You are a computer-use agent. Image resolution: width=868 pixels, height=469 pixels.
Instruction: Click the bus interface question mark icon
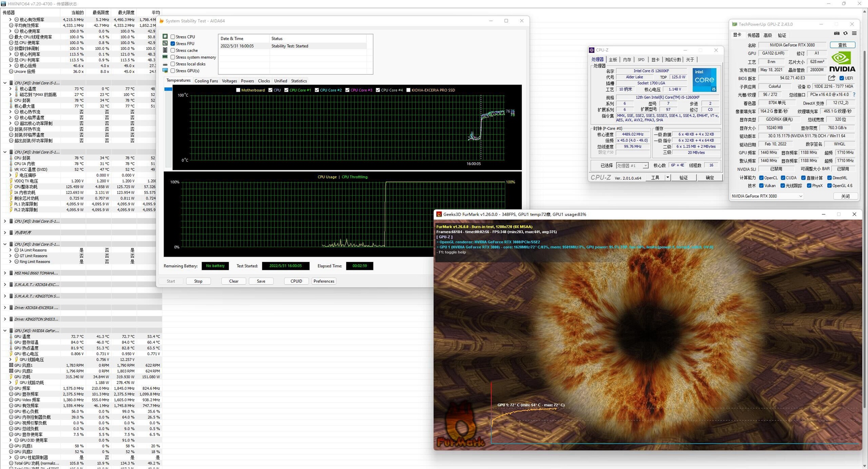[854, 95]
